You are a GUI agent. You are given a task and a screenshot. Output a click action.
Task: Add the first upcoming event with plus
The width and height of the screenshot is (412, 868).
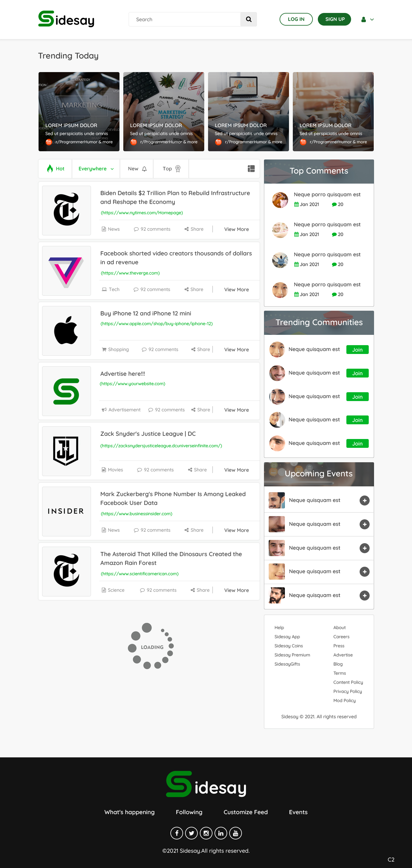(x=365, y=500)
